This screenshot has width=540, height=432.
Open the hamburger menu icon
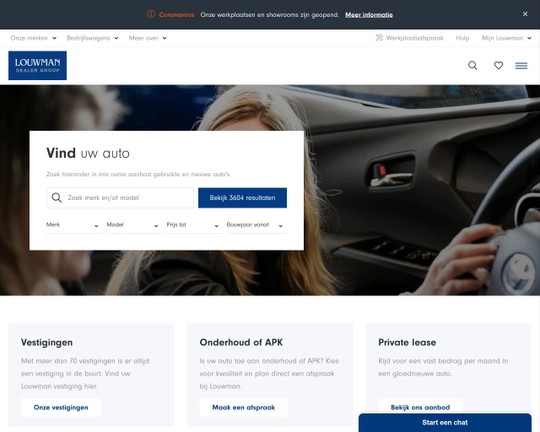tap(521, 65)
